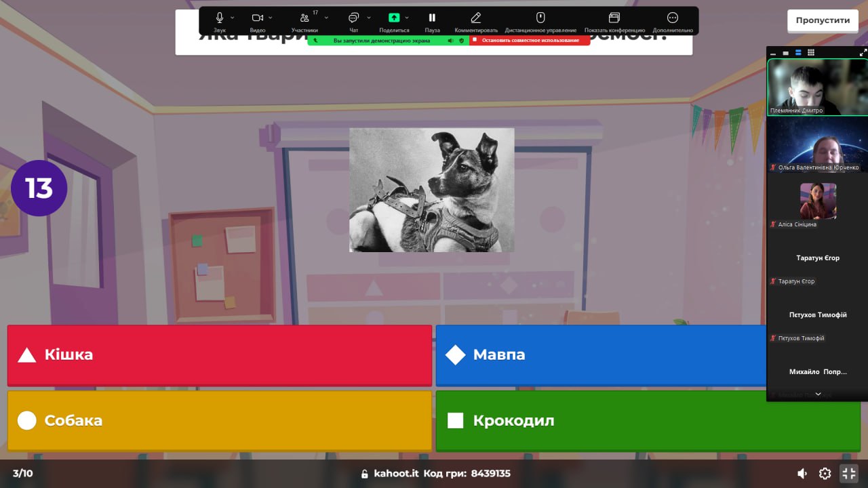Toggle Kahoot sound speaker icon
The height and width of the screenshot is (488, 868).
pyautogui.click(x=802, y=473)
